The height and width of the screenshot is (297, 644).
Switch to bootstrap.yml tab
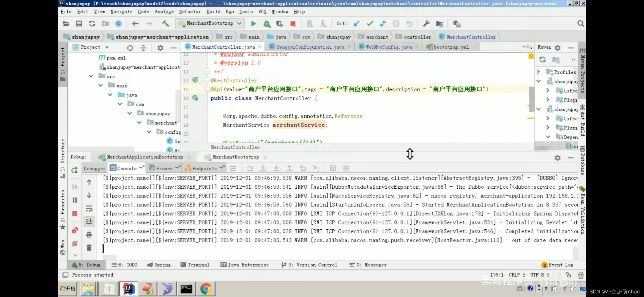[x=451, y=47]
